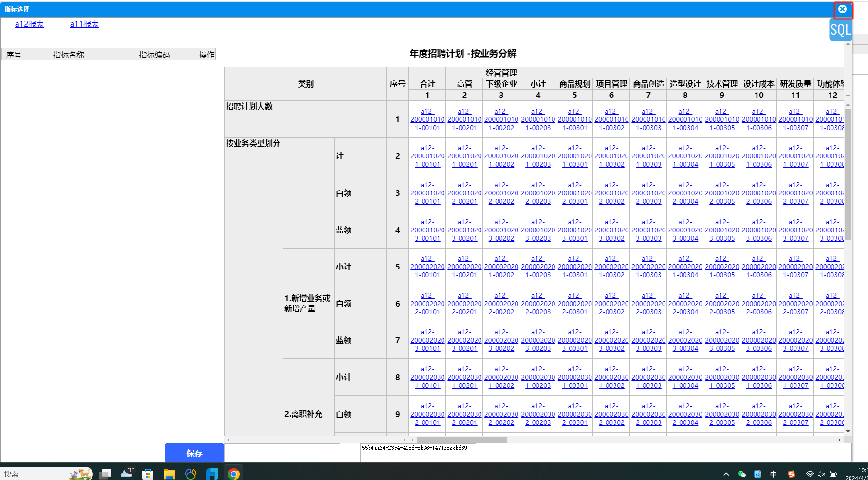Screen dimensions: 868x480
Task: Click the 类别 header cell
Action: coord(306,84)
